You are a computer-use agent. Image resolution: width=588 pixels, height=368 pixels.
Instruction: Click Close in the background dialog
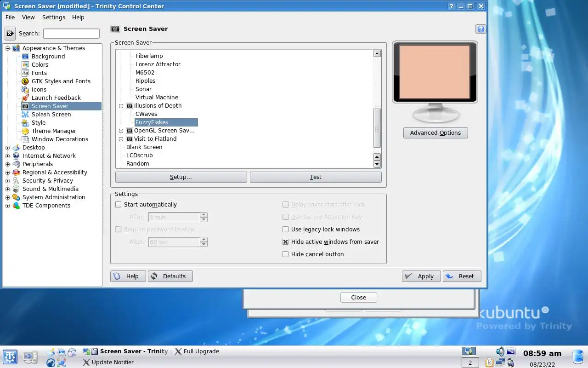click(x=359, y=298)
